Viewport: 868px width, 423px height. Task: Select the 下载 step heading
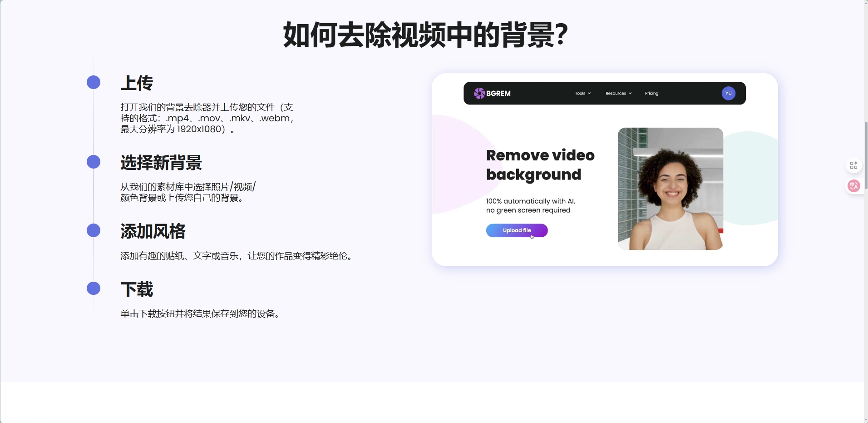tap(137, 289)
